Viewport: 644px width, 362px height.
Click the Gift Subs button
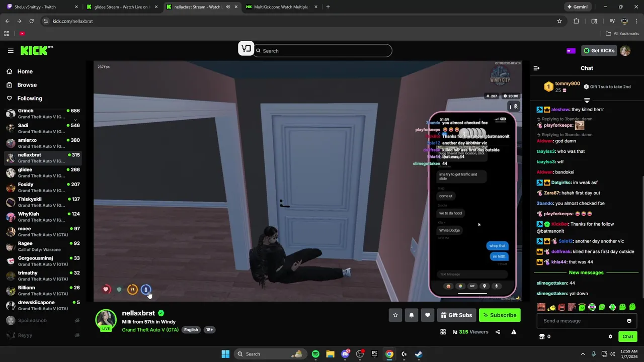pyautogui.click(x=456, y=315)
